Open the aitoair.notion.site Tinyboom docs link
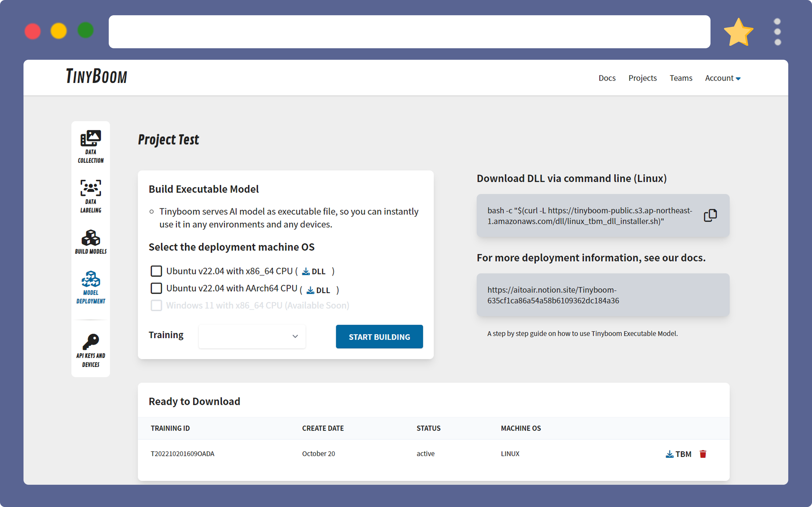This screenshot has height=507, width=812. (553, 295)
